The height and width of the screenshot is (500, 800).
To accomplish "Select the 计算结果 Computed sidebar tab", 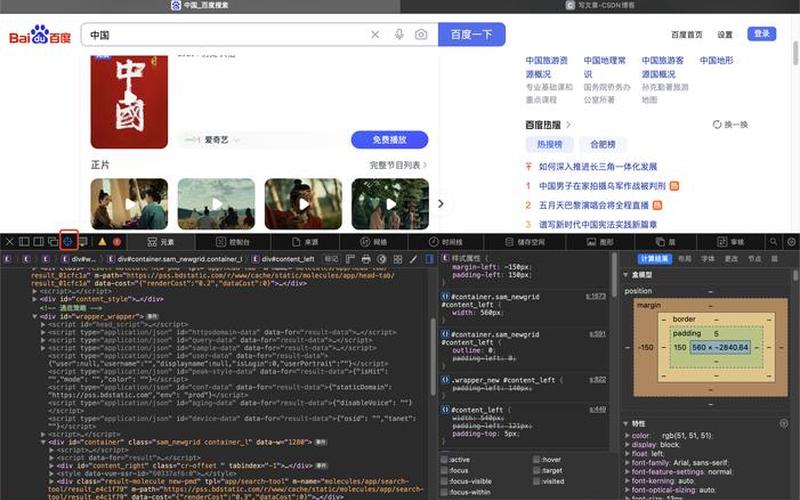I will click(655, 259).
